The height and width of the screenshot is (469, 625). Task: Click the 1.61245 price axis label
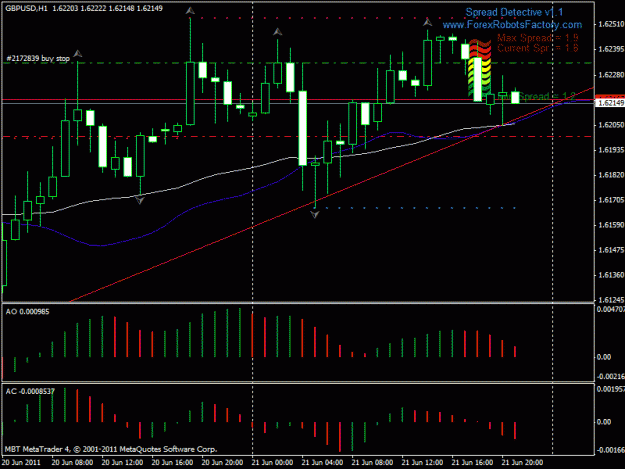pos(611,300)
